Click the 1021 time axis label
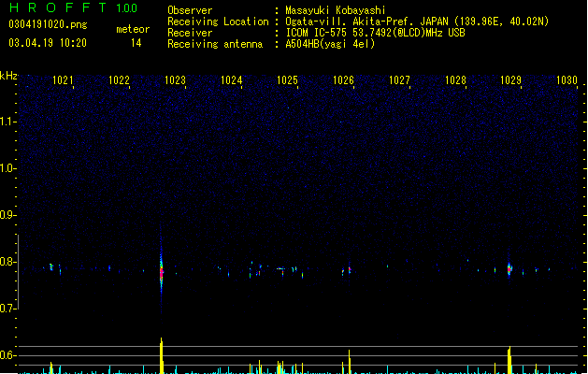Screen dimensions: 588x374 coord(63,80)
